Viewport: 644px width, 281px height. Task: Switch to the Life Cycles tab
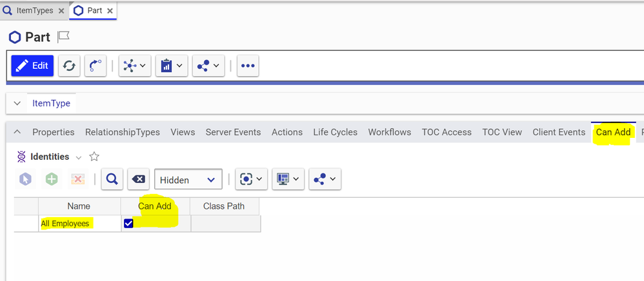point(335,132)
